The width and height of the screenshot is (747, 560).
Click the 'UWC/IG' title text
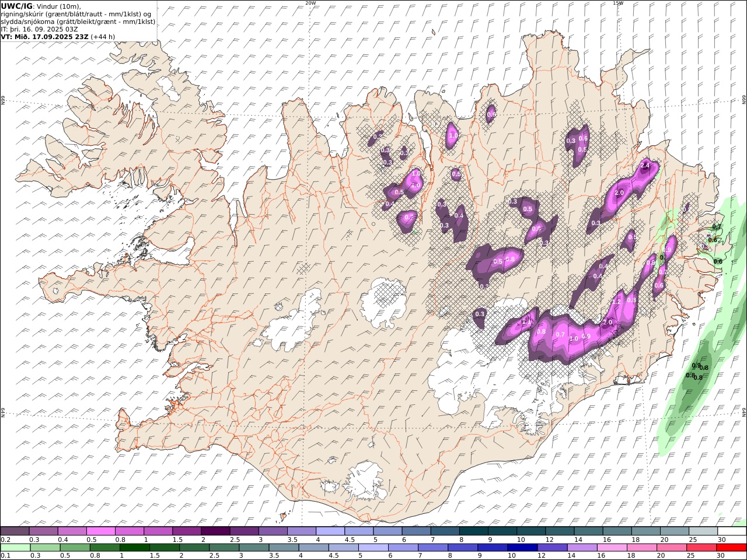[x=17, y=6]
